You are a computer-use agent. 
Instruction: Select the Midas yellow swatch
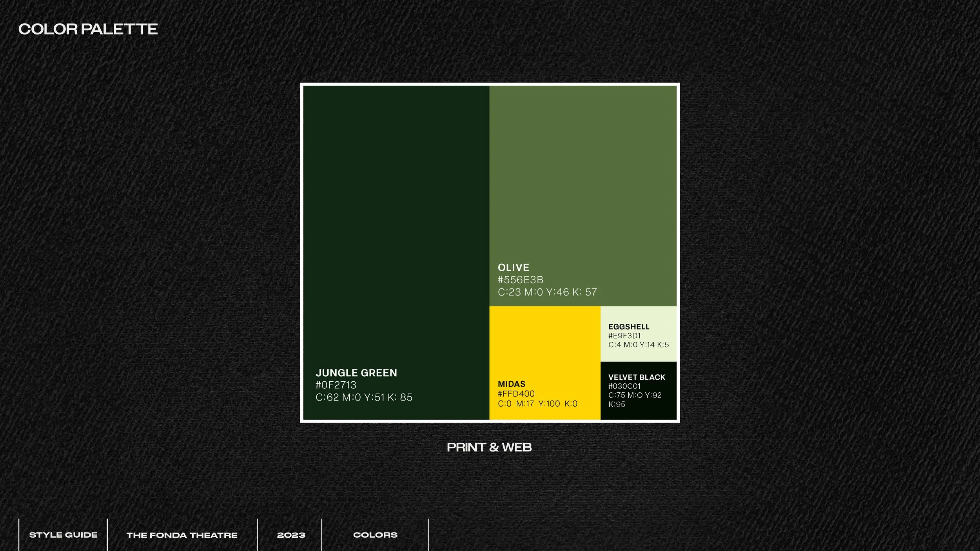click(545, 341)
